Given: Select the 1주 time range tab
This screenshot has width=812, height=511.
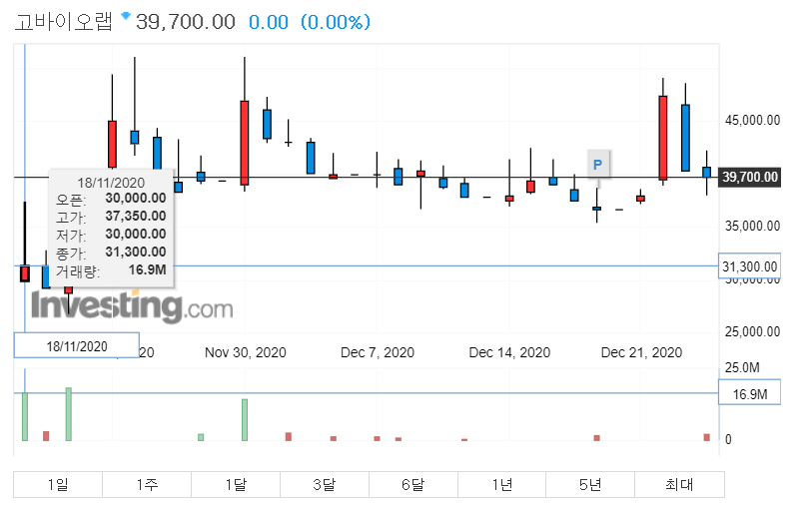Looking at the screenshot, I should tap(147, 485).
